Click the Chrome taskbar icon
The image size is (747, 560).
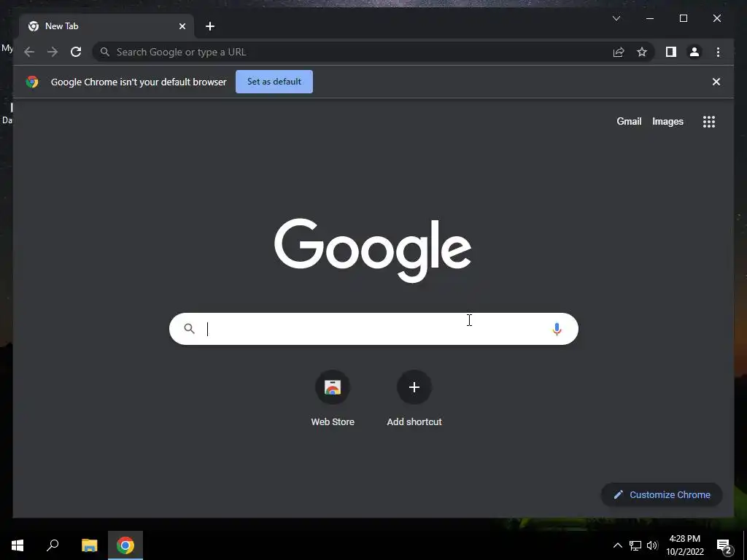click(x=125, y=545)
